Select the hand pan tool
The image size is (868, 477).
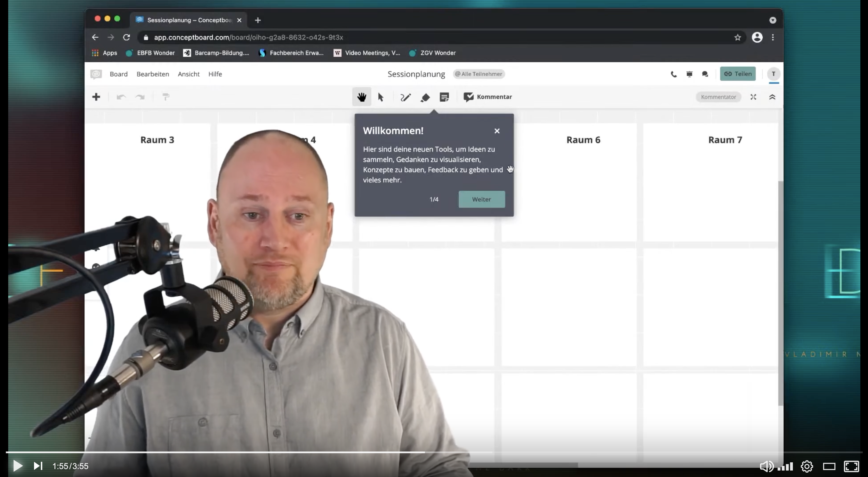tap(362, 97)
